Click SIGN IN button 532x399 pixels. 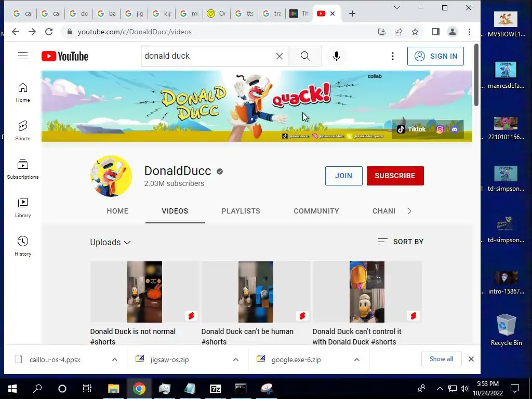436,56
